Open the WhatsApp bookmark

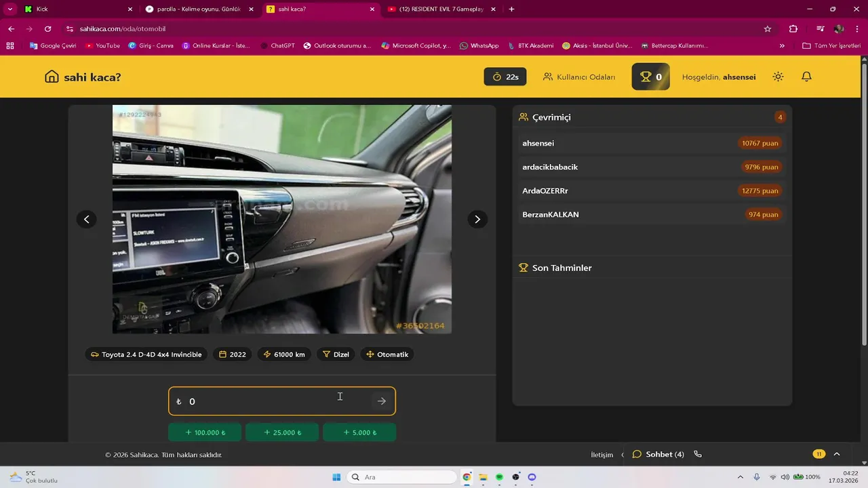[479, 45]
